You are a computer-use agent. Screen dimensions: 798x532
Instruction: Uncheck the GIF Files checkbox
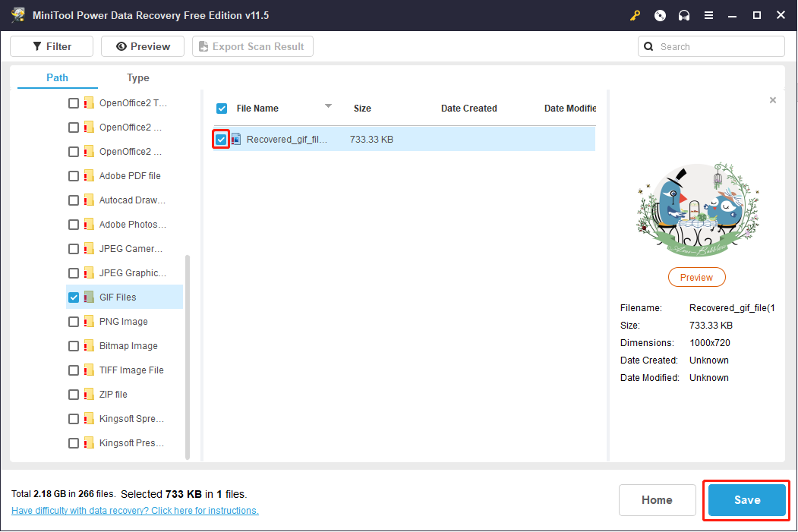(x=74, y=297)
